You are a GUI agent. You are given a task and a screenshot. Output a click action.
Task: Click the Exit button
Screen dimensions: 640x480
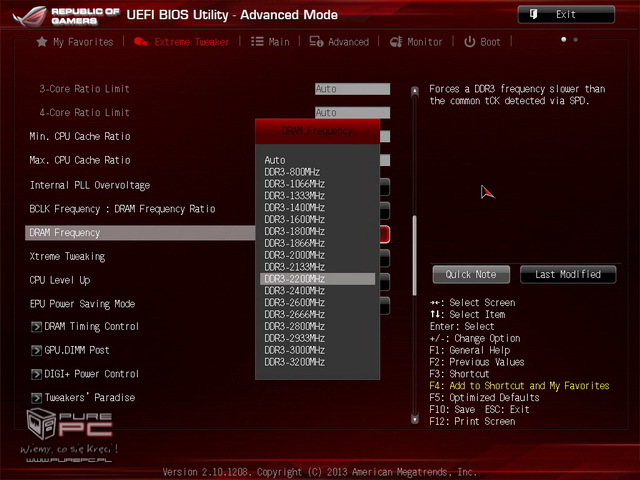(x=565, y=14)
